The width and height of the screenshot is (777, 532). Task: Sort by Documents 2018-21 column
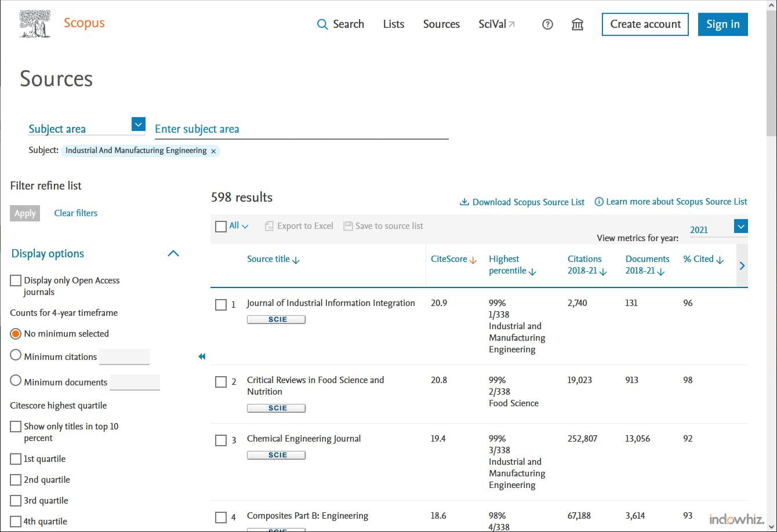(x=647, y=265)
